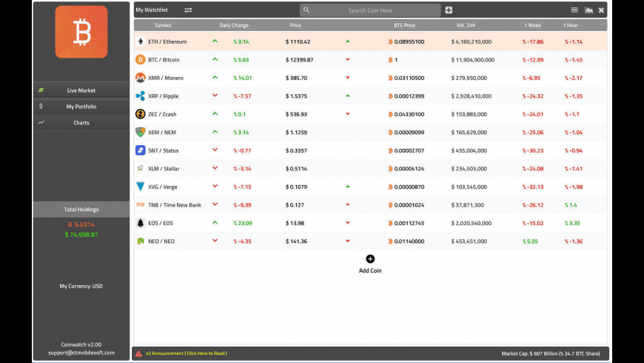Click the black plus Add Coin icon
Viewport: 644px width, 363px height.
point(370,259)
